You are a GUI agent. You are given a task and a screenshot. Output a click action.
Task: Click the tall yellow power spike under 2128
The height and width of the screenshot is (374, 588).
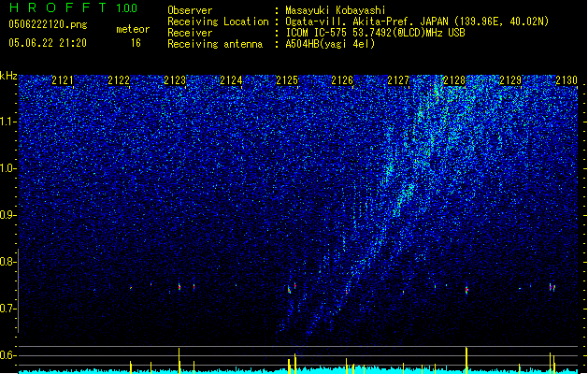pos(466,360)
